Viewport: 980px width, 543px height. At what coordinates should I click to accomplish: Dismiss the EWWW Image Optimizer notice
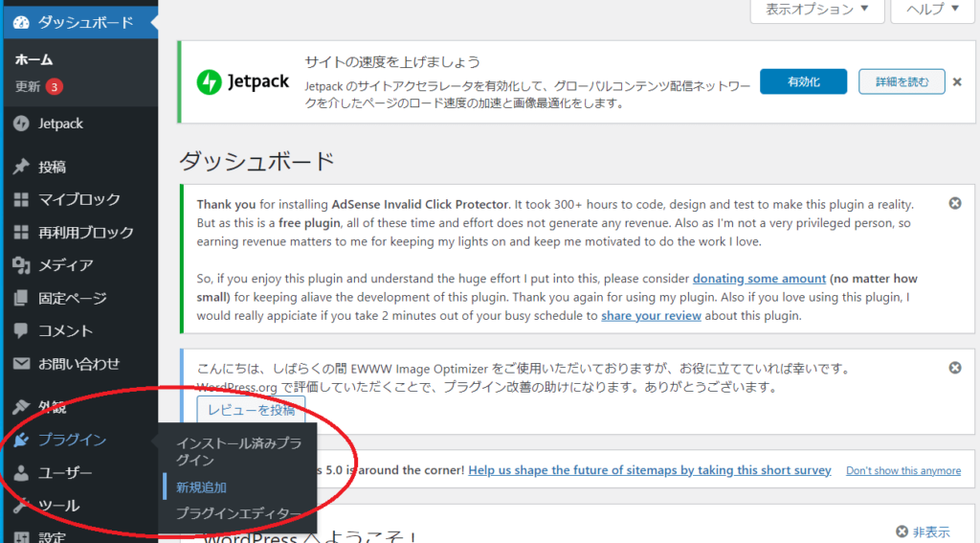pos(955,368)
